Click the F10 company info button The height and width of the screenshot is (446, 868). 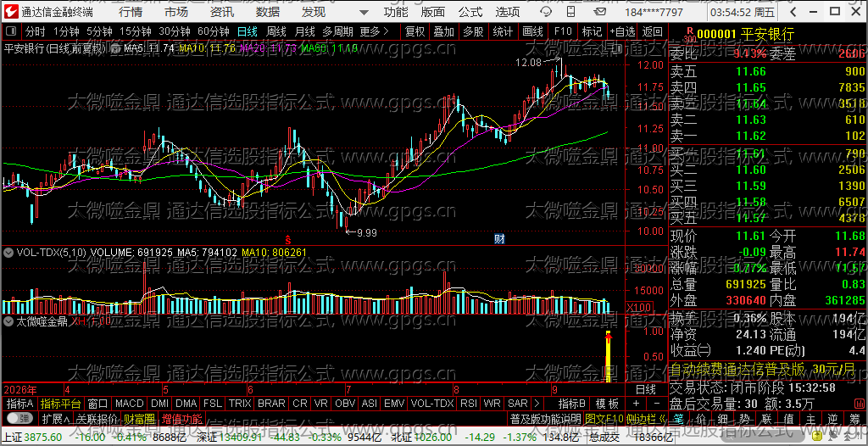coord(563,31)
